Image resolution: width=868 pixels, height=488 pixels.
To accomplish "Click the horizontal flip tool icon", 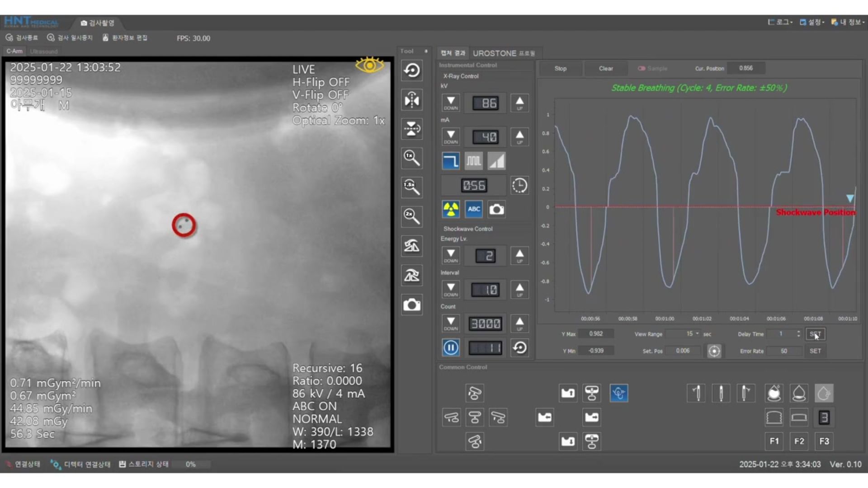I will click(x=411, y=100).
